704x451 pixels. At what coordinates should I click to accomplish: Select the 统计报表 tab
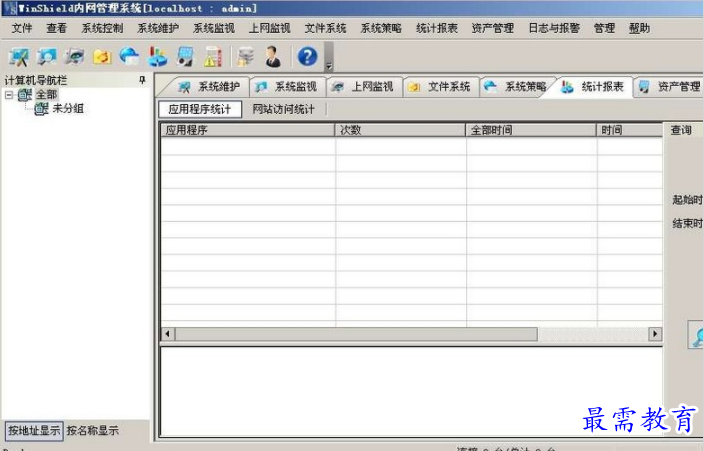[594, 87]
